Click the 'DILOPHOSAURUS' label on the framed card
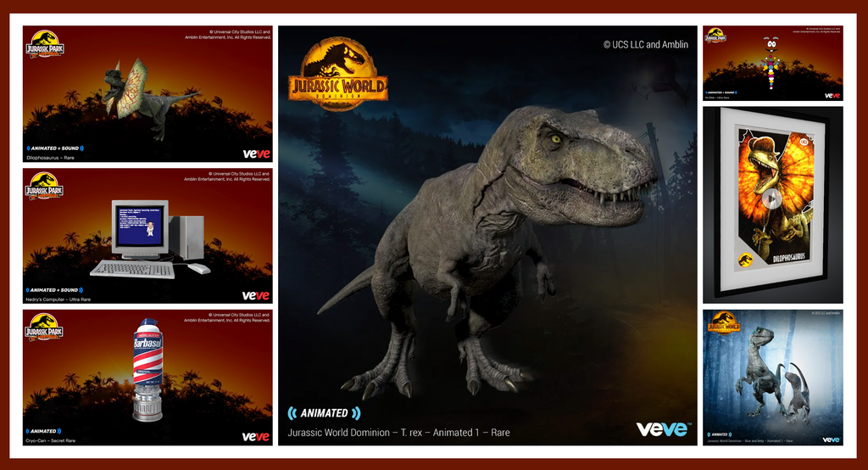Image resolution: width=868 pixels, height=470 pixels. pyautogui.click(x=788, y=257)
